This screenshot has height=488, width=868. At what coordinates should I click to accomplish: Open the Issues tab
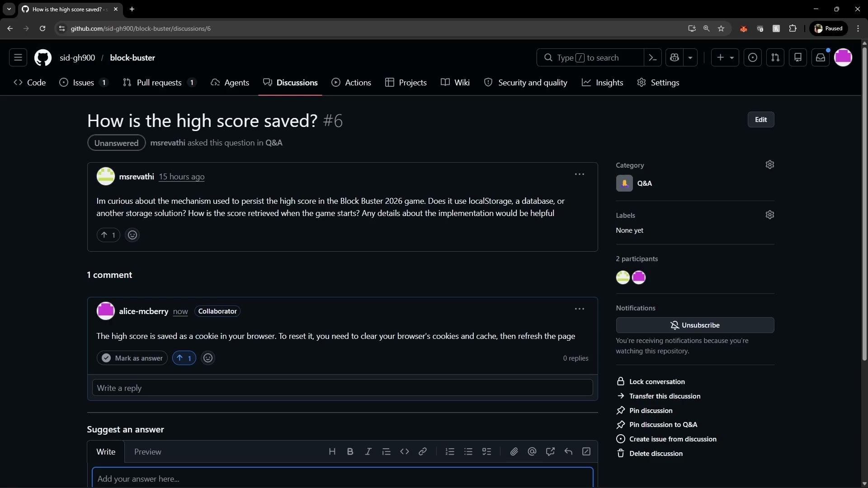[x=84, y=83]
